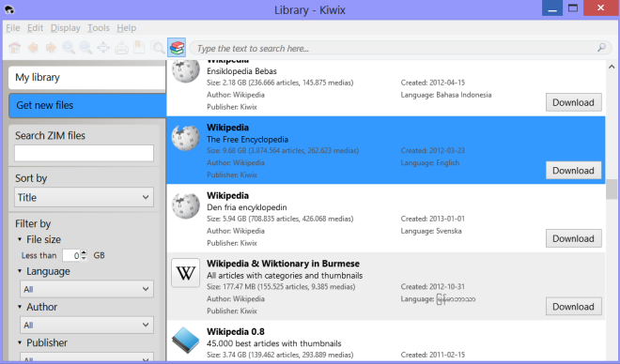
Task: Click 'Language: Svenska' text
Action: click(431, 231)
